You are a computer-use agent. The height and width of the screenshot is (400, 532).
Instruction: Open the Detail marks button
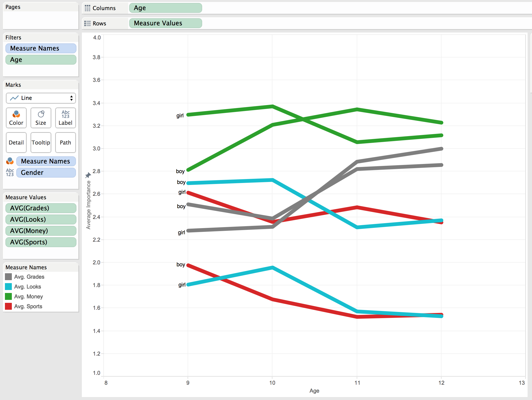click(16, 143)
